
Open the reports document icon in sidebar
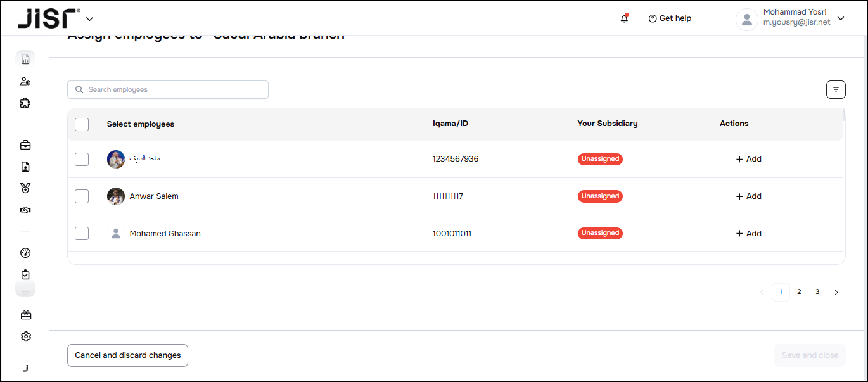coord(25,60)
